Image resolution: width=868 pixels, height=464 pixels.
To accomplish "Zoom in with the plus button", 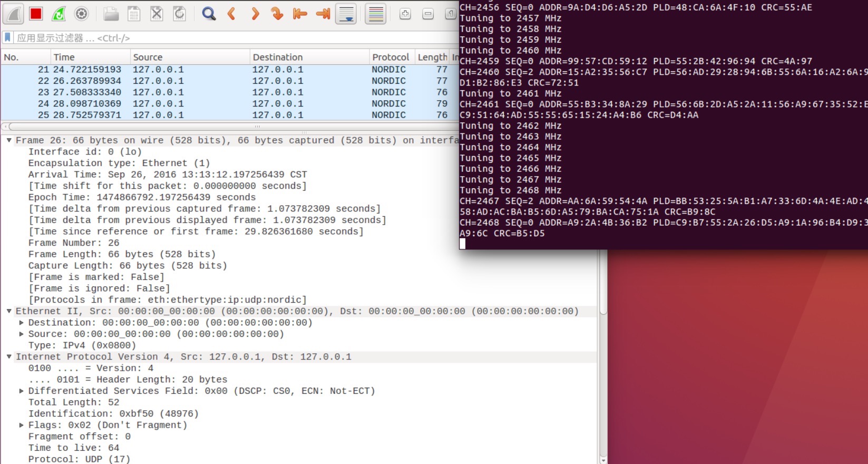I will [x=405, y=14].
